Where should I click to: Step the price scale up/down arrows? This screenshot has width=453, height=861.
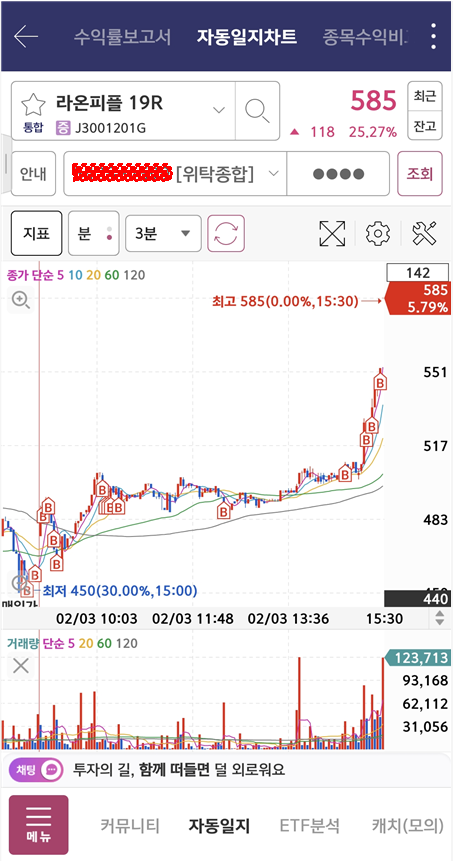coord(440,619)
